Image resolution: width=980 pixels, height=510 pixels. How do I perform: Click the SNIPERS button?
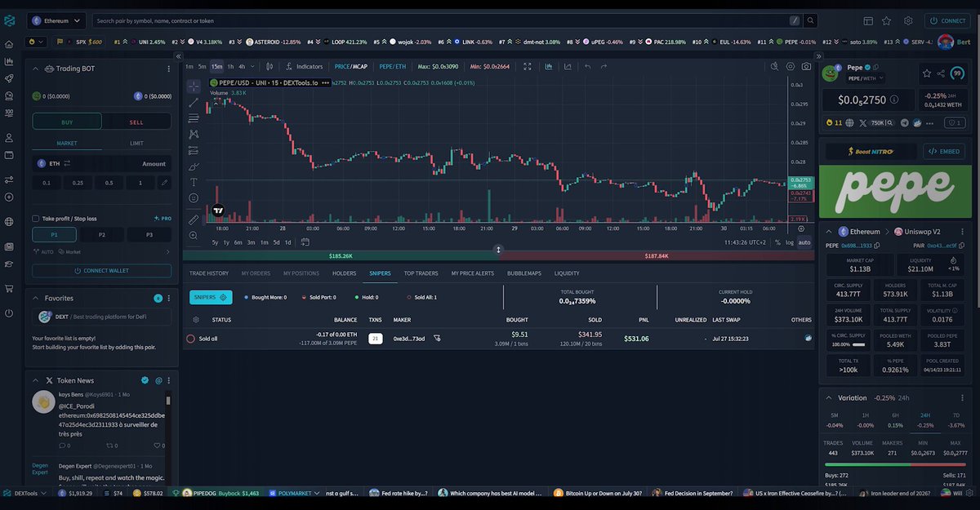(211, 298)
